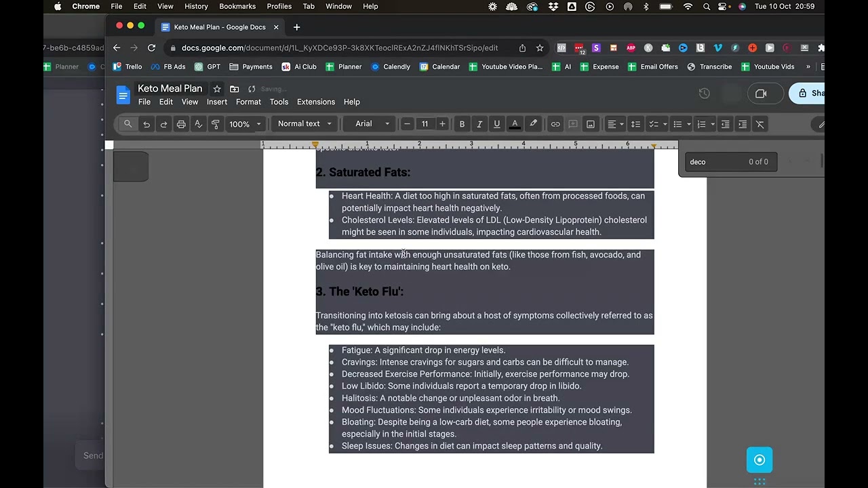Toggle Bold formatting
Viewport: 868px width, 488px height.
coord(462,124)
